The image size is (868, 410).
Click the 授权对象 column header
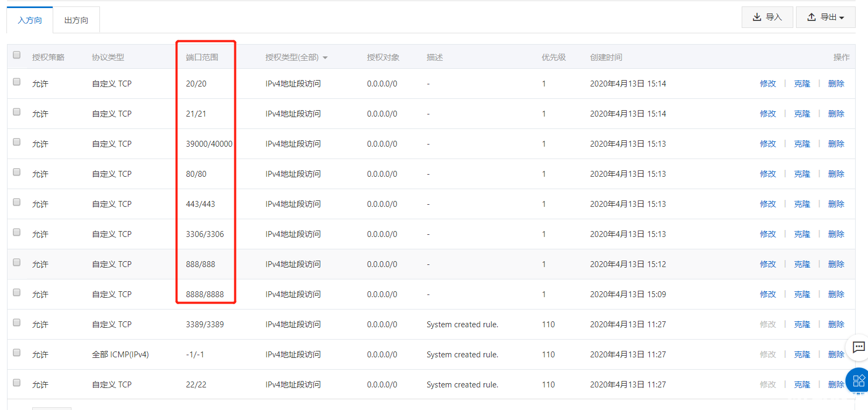383,57
